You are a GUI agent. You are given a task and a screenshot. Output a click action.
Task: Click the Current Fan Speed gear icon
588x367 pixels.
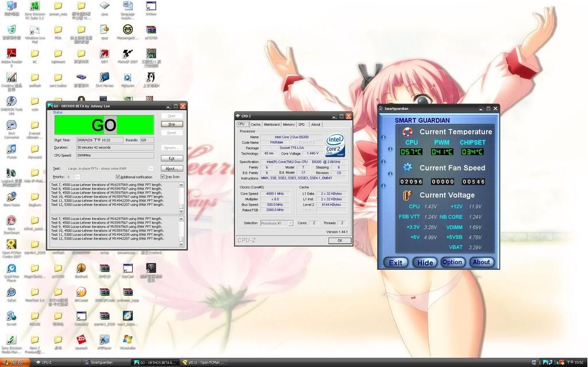coord(408,167)
